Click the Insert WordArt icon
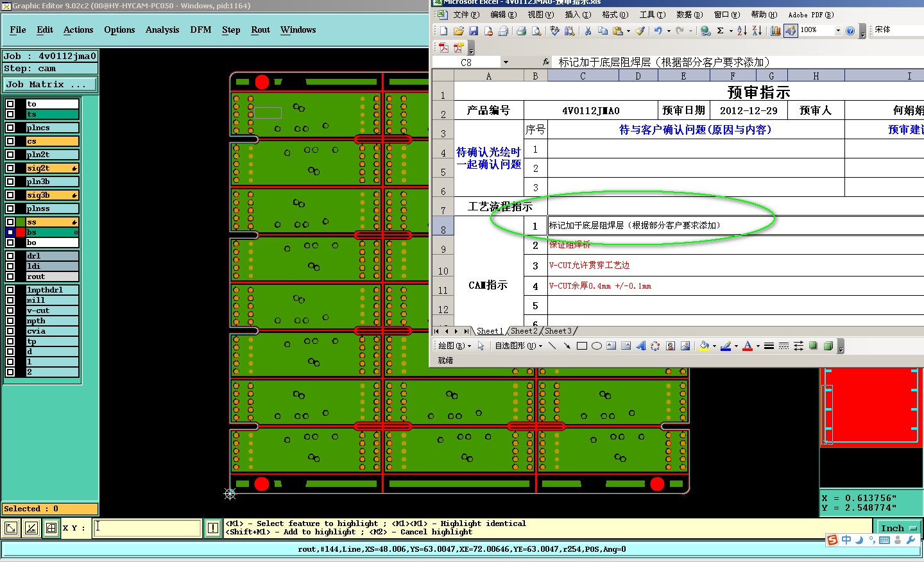The width and height of the screenshot is (924, 562). (x=640, y=346)
